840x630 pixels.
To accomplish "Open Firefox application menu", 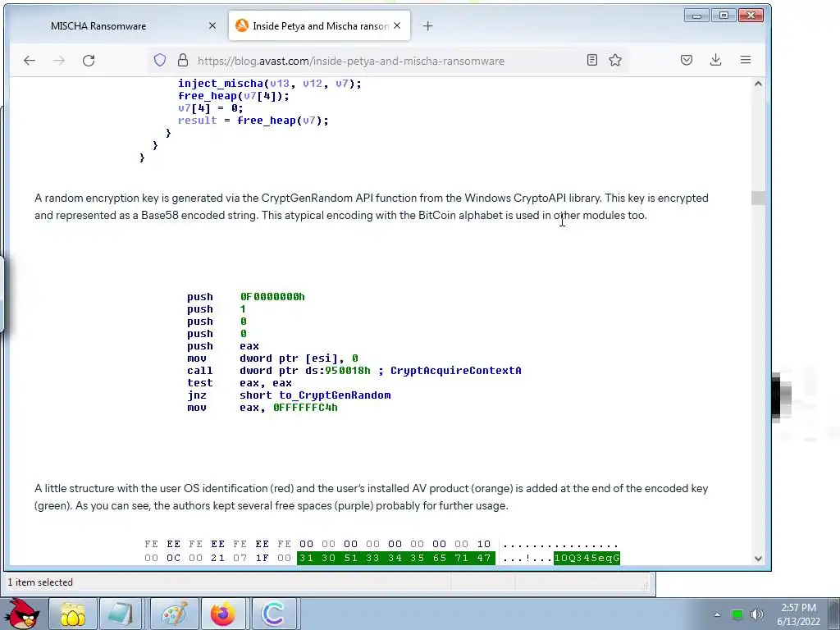I will click(x=745, y=60).
